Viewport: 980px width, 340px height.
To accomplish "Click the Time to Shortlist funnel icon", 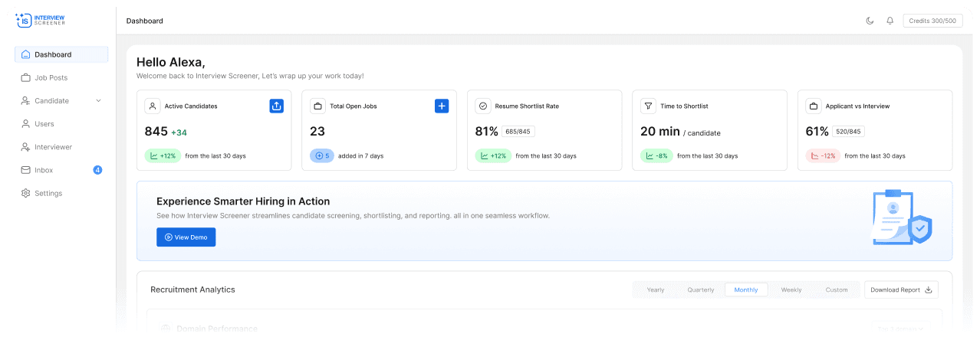I will pyautogui.click(x=648, y=106).
